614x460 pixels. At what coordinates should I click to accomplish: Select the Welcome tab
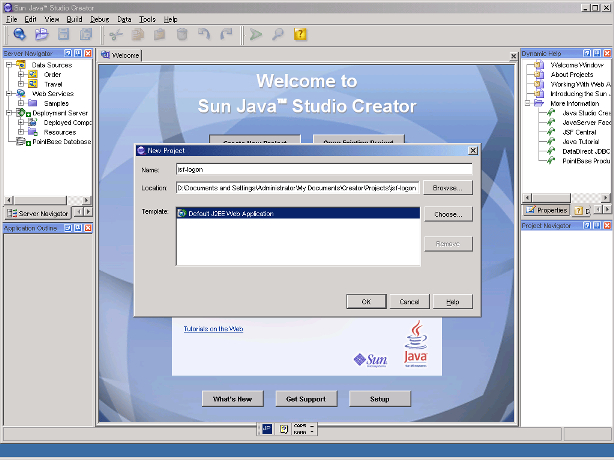point(120,55)
